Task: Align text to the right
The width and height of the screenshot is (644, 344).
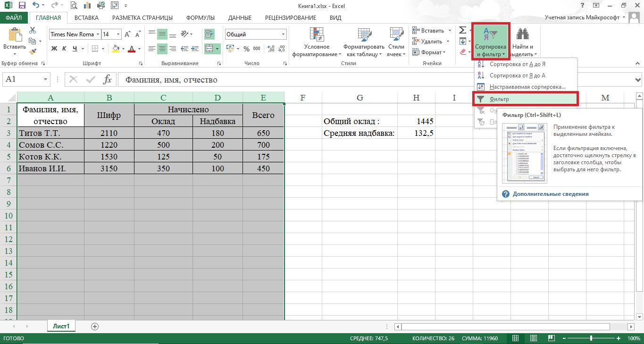Action: (x=172, y=49)
